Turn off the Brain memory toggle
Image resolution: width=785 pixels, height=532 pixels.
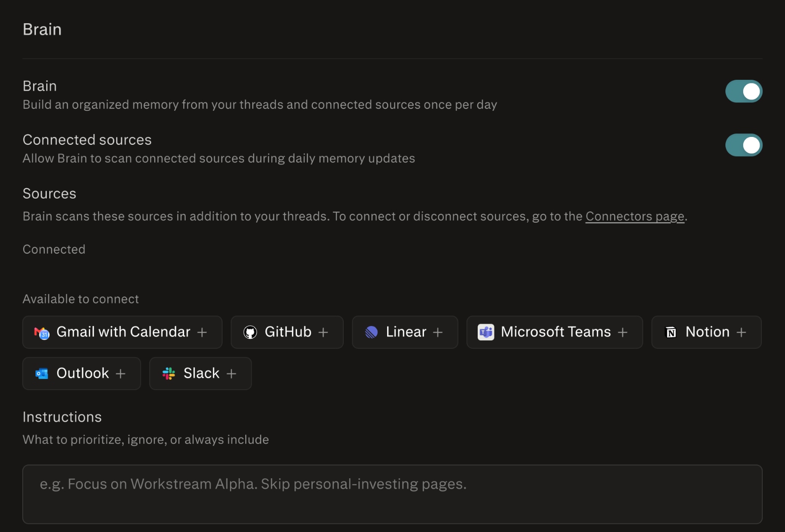[744, 91]
